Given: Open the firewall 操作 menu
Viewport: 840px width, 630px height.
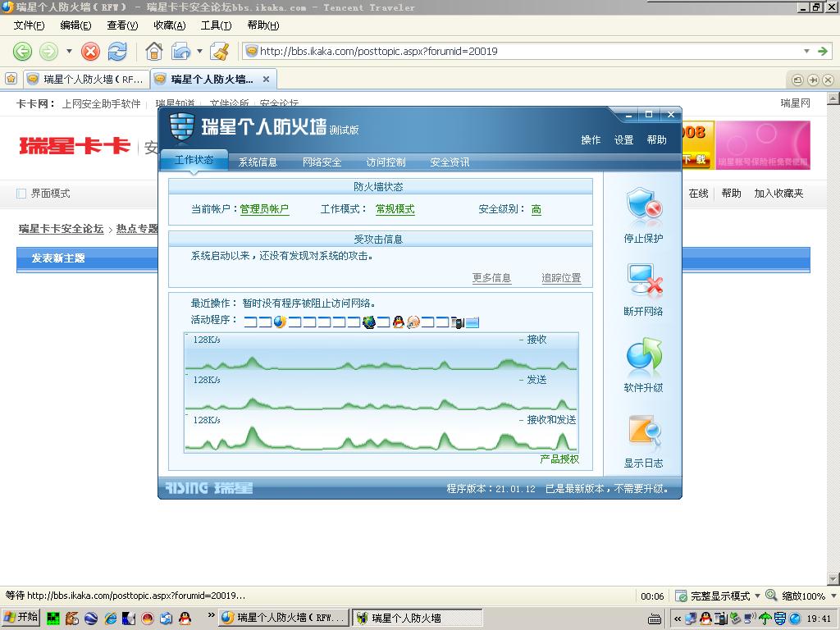Looking at the screenshot, I should [591, 139].
